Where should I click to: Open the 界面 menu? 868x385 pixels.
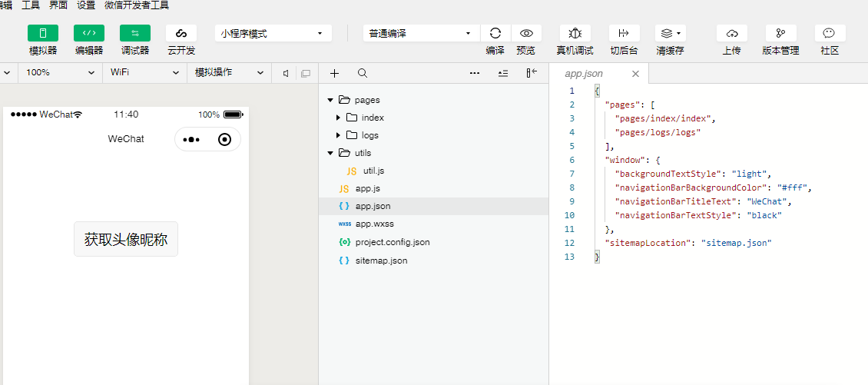pyautogui.click(x=58, y=5)
